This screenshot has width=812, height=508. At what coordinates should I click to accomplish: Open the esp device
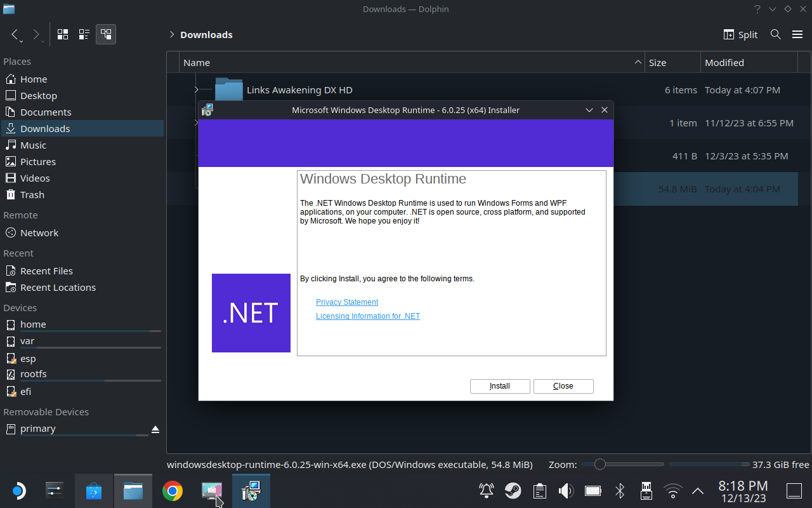click(82, 359)
